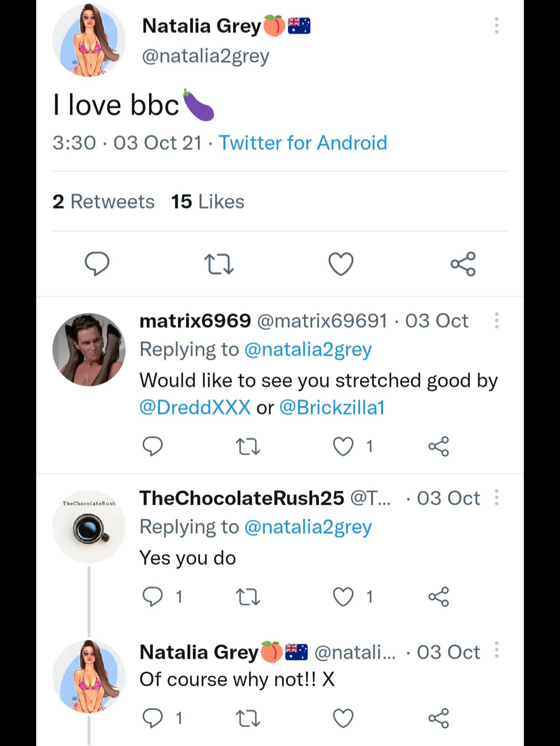View the 2 Retweets list

(103, 202)
